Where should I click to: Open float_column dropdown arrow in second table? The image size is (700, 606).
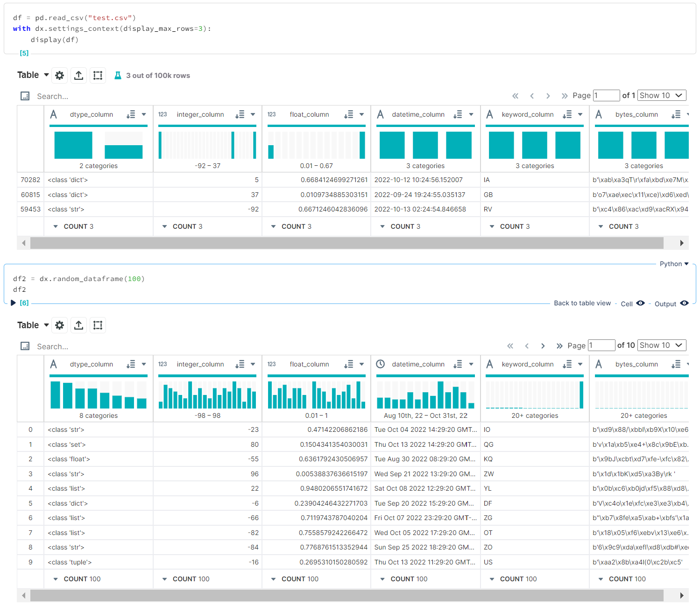click(x=361, y=364)
